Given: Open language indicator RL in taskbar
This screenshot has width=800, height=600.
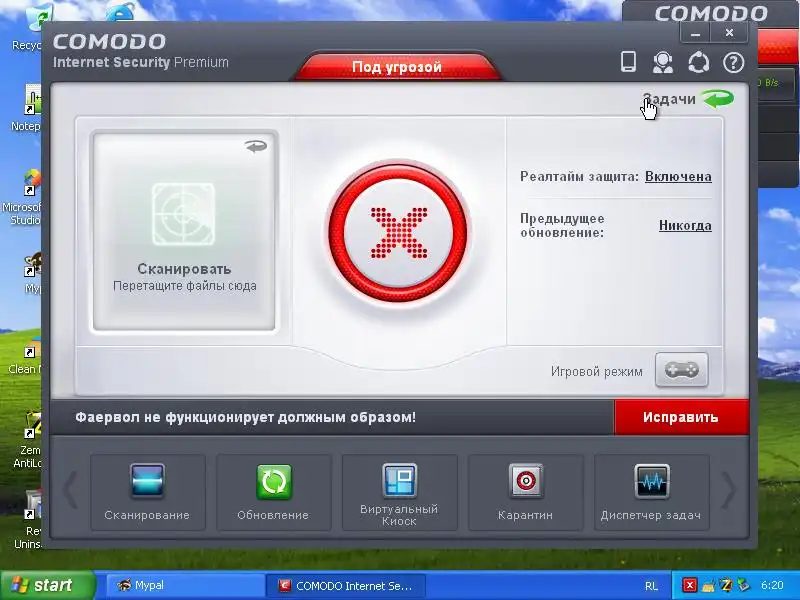Looking at the screenshot, I should pyautogui.click(x=651, y=586).
